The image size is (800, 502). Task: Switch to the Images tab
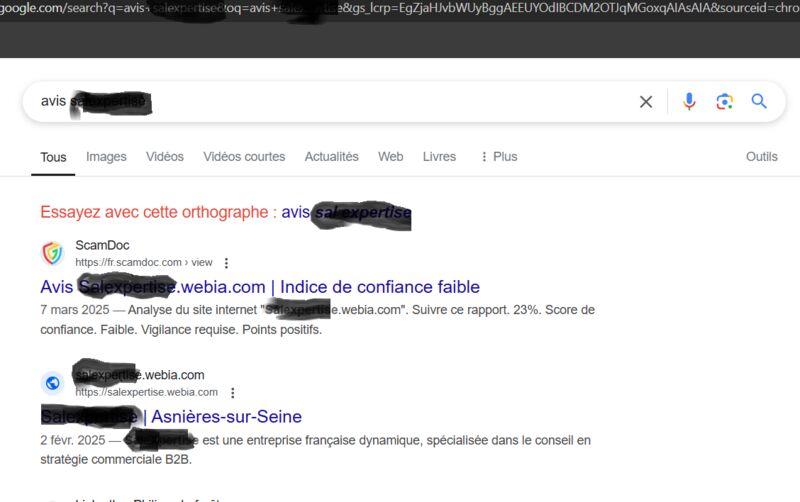click(x=106, y=157)
